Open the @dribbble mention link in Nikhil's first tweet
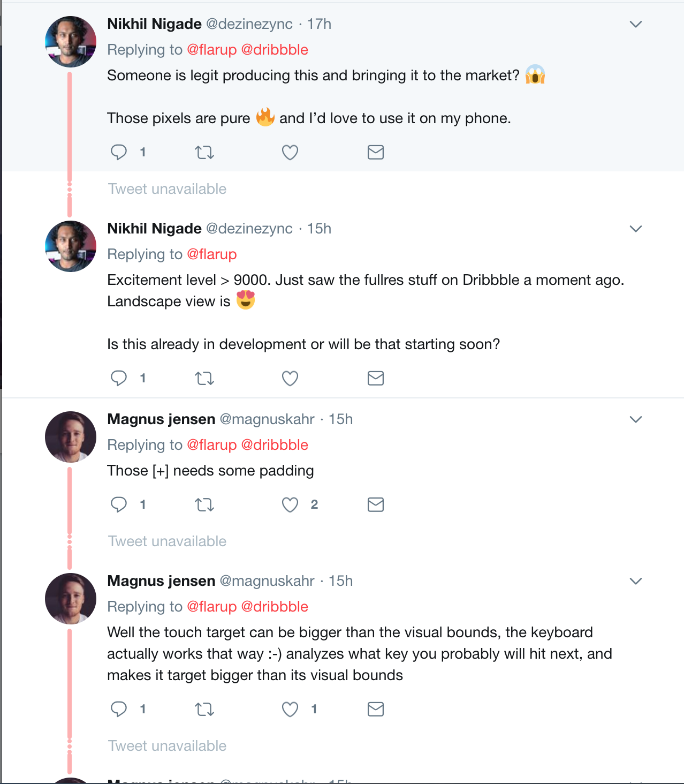Viewport: 684px width, 784px height. tap(275, 50)
